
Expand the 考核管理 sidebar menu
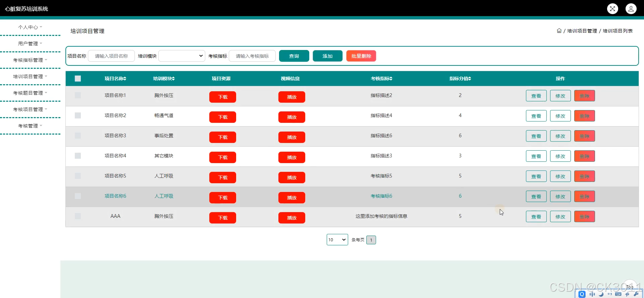point(30,126)
